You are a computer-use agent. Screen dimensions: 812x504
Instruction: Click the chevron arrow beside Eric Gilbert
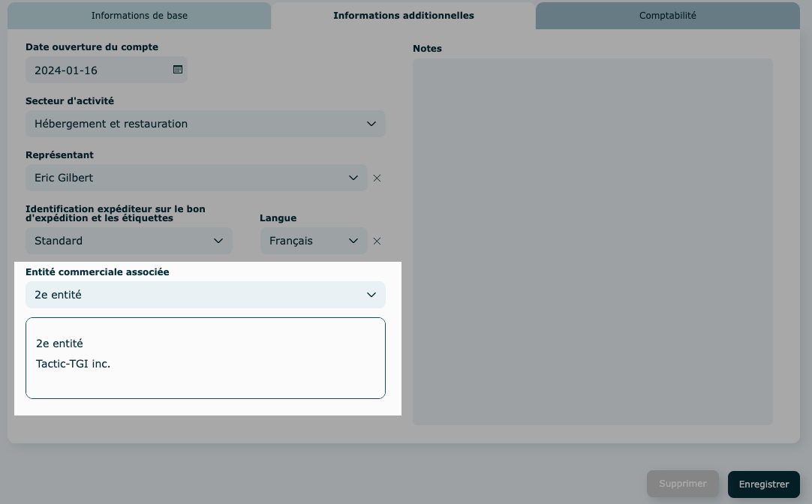click(353, 178)
